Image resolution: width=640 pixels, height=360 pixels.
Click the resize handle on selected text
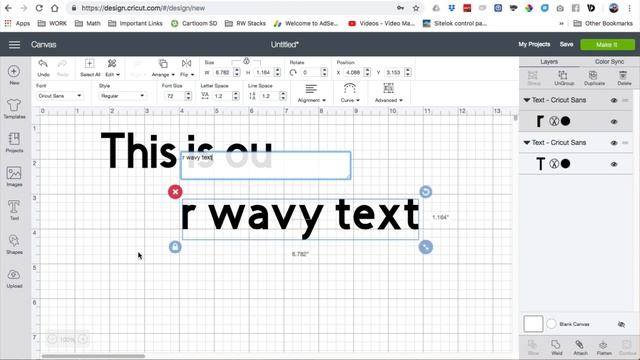tap(426, 247)
